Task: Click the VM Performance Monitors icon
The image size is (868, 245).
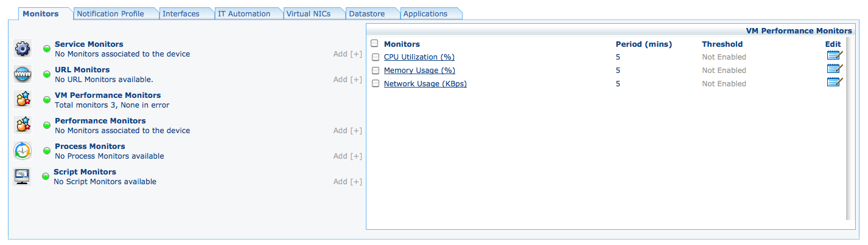Action: coord(23,100)
